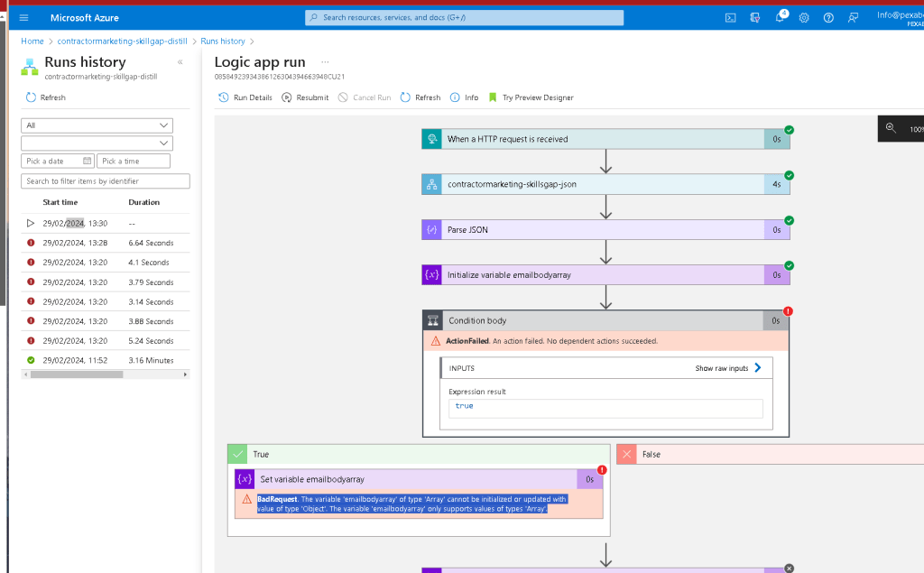Click the red X icon on False branch
Image resolution: width=924 pixels, height=573 pixels.
[626, 455]
